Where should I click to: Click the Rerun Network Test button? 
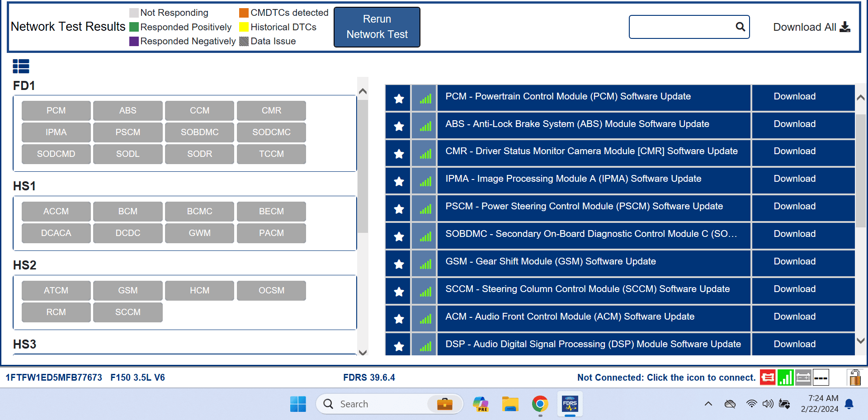pos(377,27)
